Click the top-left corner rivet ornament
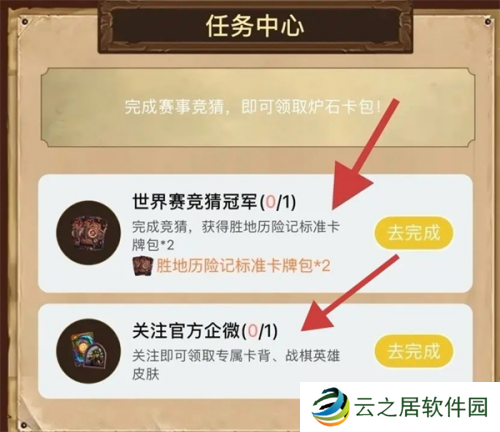The height and width of the screenshot is (432, 500). coord(24,22)
